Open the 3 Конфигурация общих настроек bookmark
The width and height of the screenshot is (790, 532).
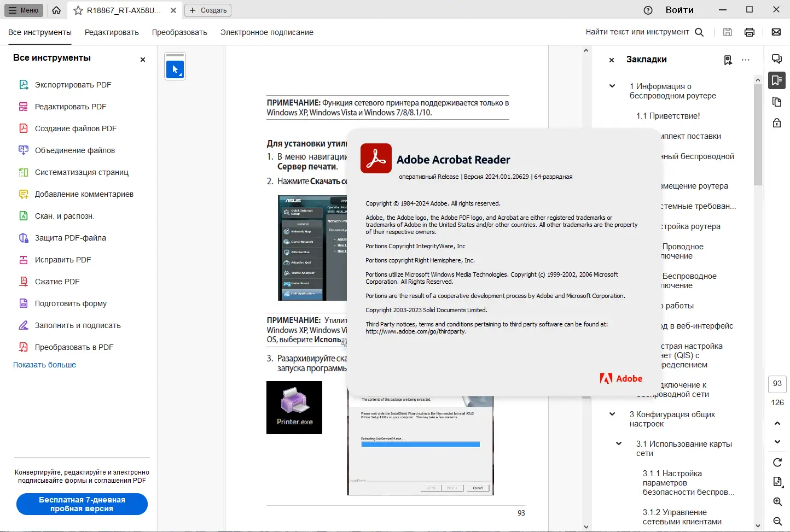click(x=672, y=419)
